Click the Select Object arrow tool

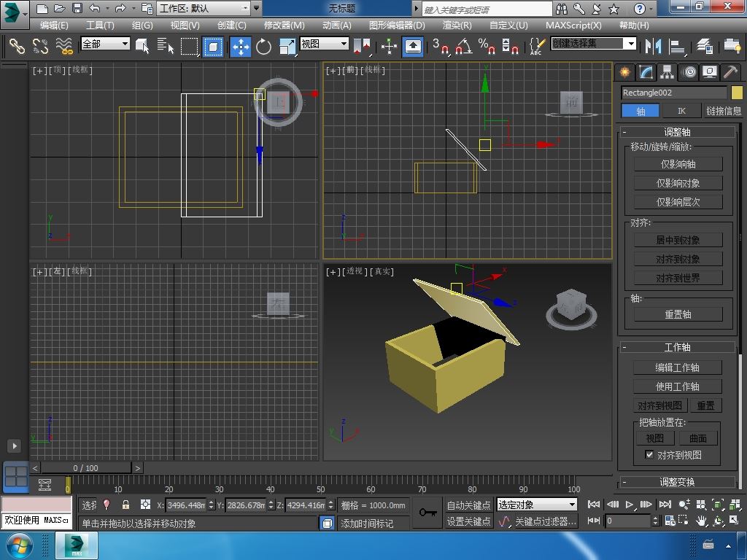coord(142,46)
